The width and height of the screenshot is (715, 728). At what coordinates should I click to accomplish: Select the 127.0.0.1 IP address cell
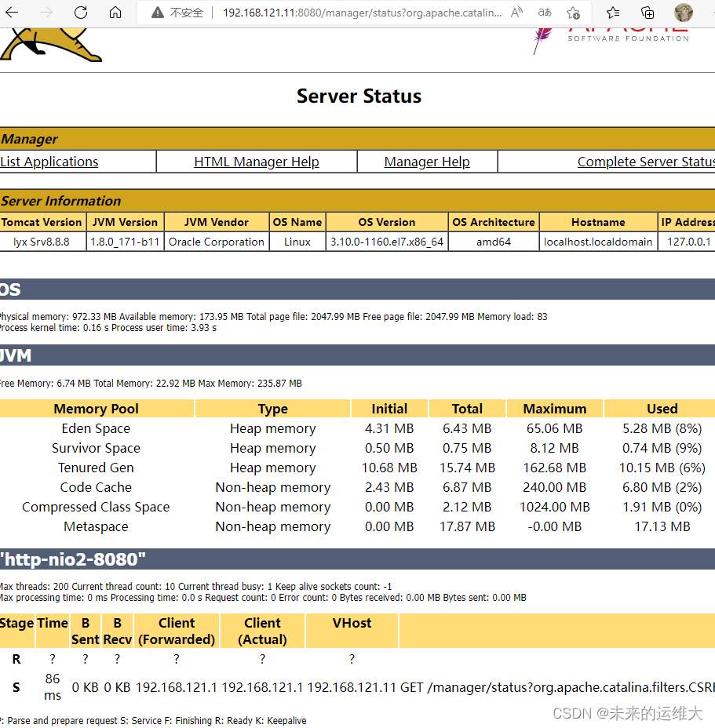(x=688, y=242)
